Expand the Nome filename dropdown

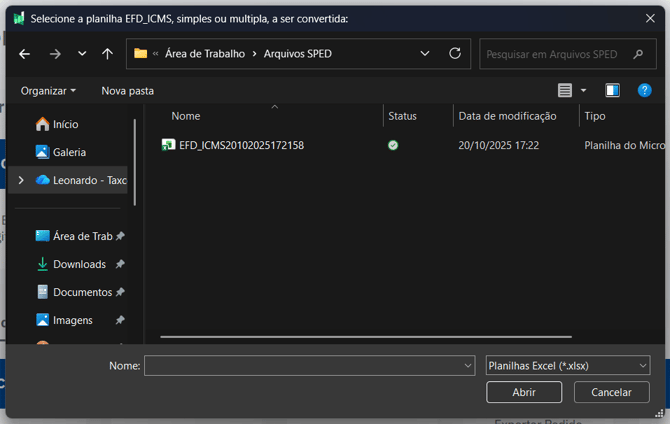point(468,365)
